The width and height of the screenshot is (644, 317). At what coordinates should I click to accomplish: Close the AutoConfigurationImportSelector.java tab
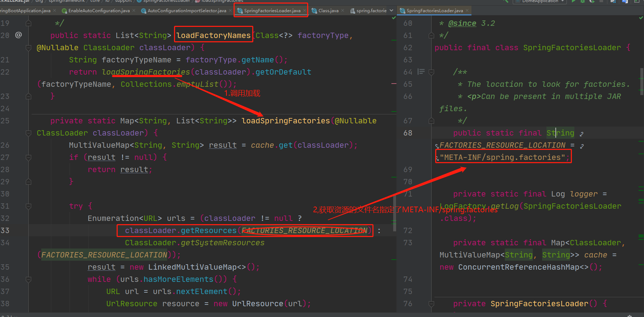tap(230, 11)
